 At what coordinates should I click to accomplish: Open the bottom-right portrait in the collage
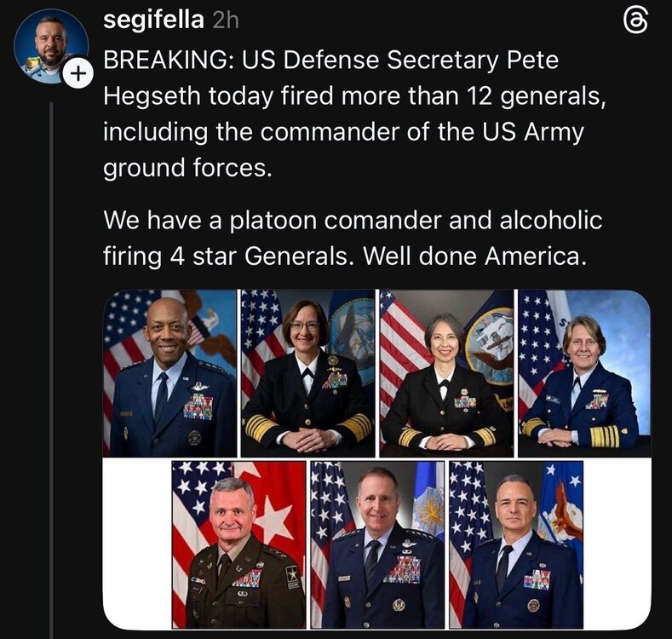click(x=516, y=545)
